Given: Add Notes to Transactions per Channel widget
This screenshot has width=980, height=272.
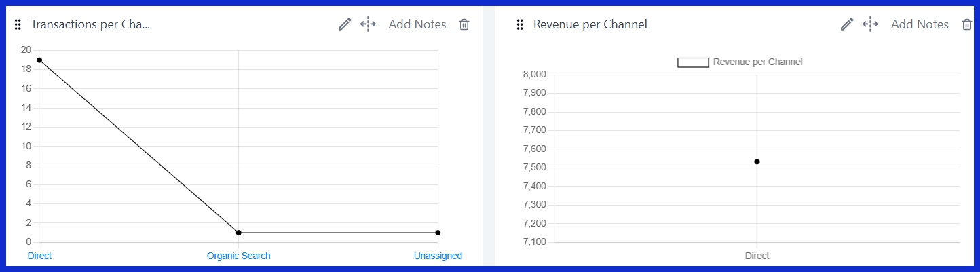Looking at the screenshot, I should 417,24.
